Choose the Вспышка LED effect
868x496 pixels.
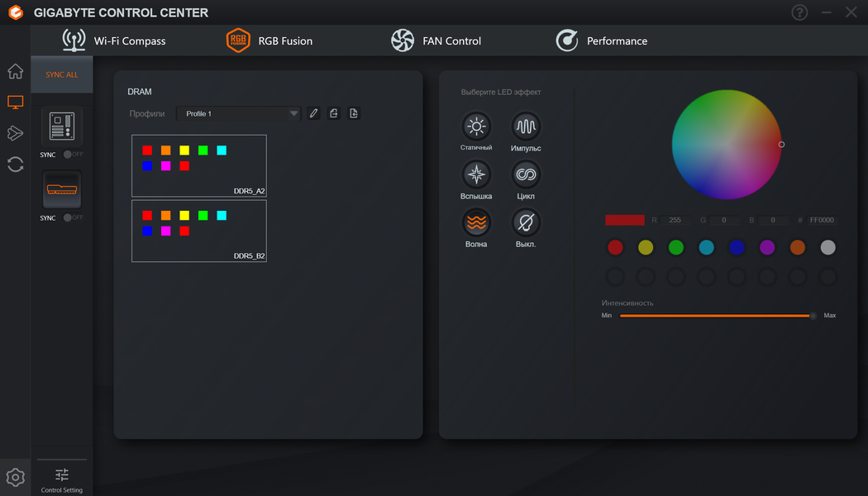[x=476, y=175]
